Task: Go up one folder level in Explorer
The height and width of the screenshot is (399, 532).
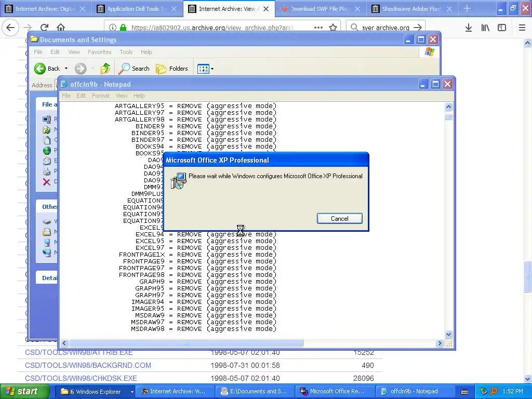Action: coord(105,69)
